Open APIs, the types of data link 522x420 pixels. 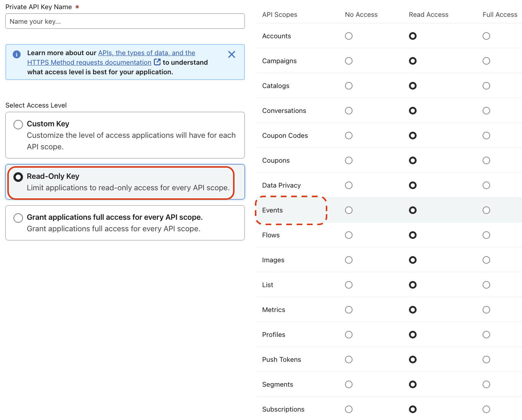pyautogui.click(x=146, y=53)
